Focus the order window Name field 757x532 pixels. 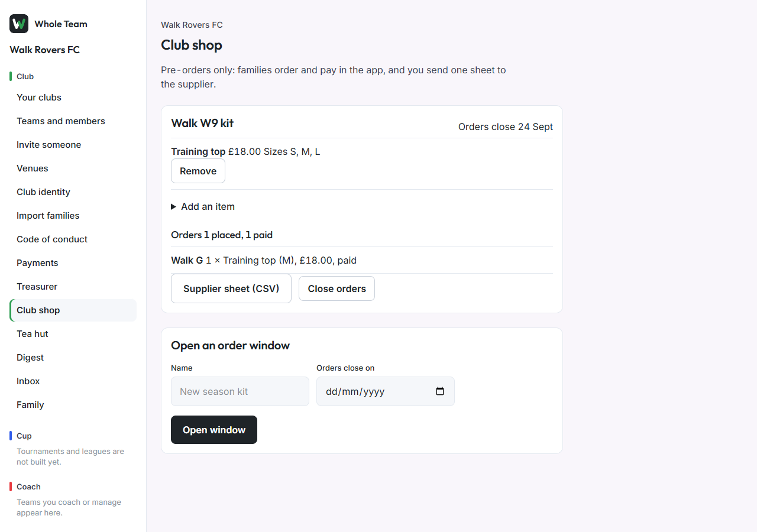240,391
